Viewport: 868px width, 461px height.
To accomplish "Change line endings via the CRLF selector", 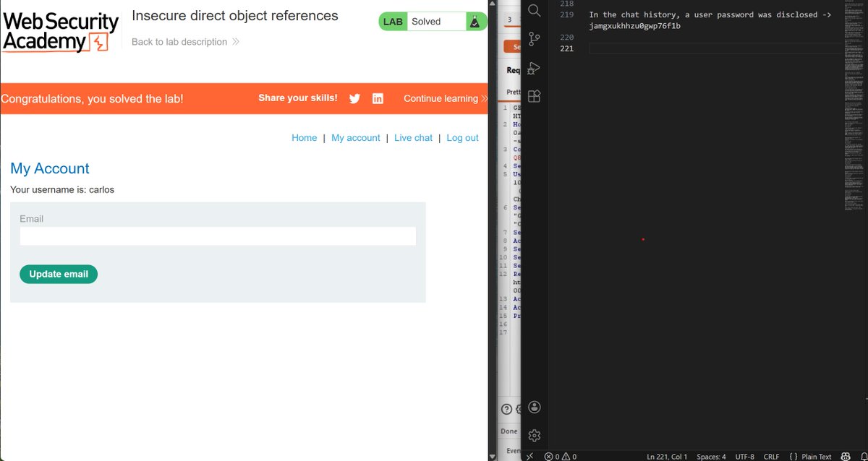I will click(x=771, y=456).
